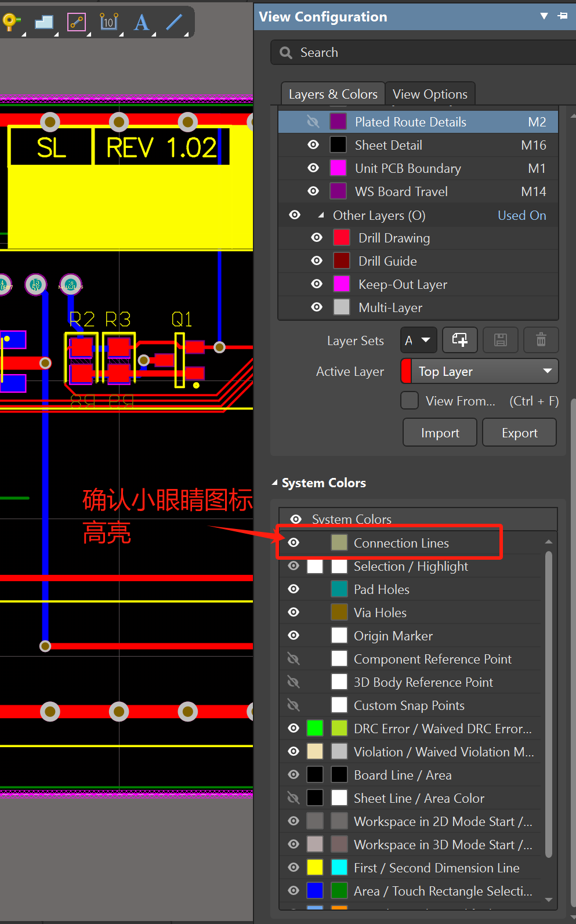
Task: Switch to the View Options tab
Action: [430, 94]
